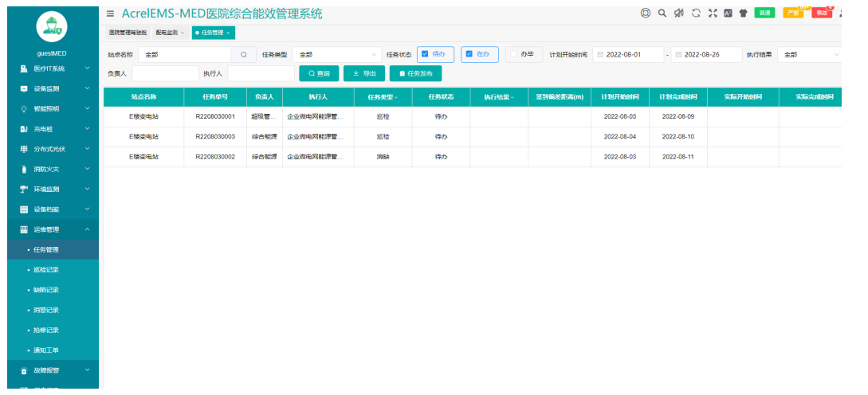The image size is (868, 395).
Task: Open theme selector via the shirt icon
Action: point(743,13)
